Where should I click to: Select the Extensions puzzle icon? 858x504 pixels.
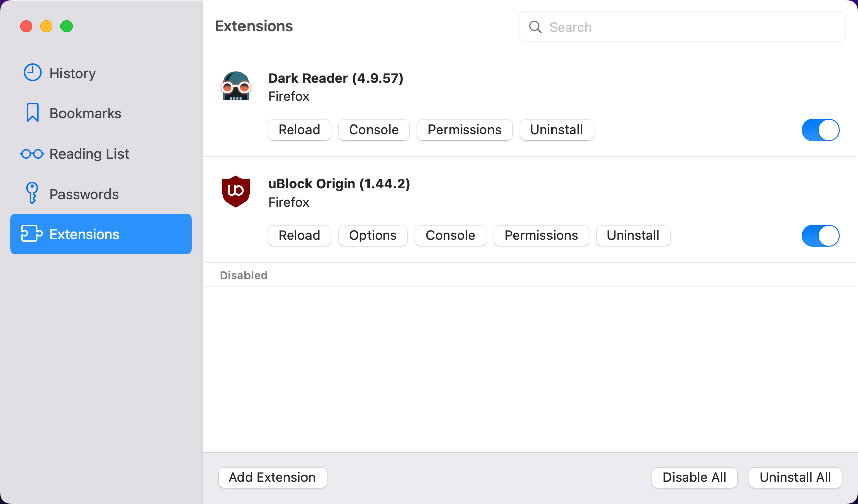(x=32, y=234)
